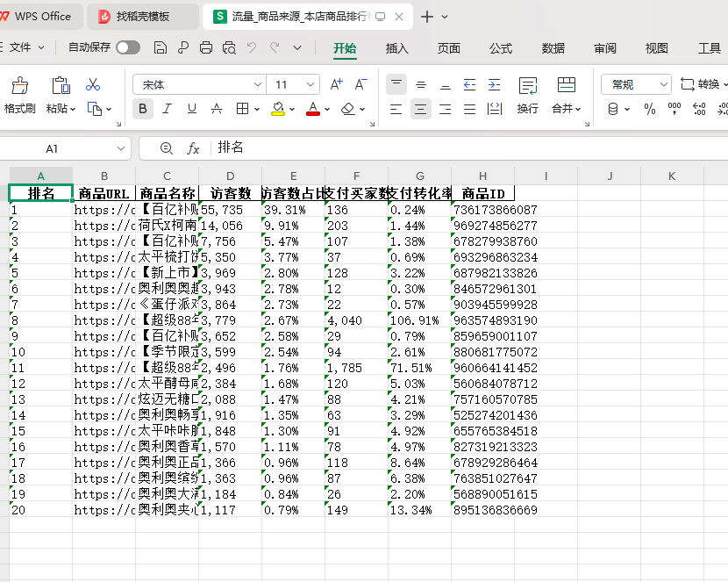Click the borders grid icon
The width and height of the screenshot is (728, 582).
coord(242,109)
